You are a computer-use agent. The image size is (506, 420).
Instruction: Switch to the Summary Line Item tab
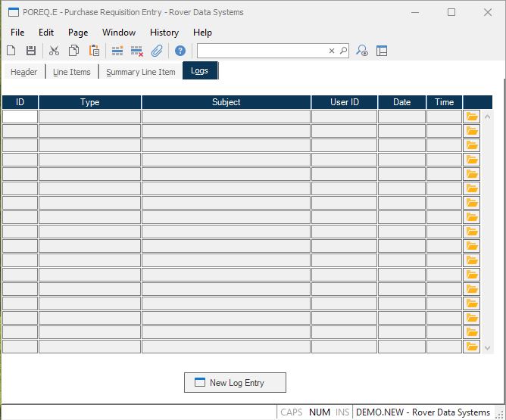tap(141, 72)
